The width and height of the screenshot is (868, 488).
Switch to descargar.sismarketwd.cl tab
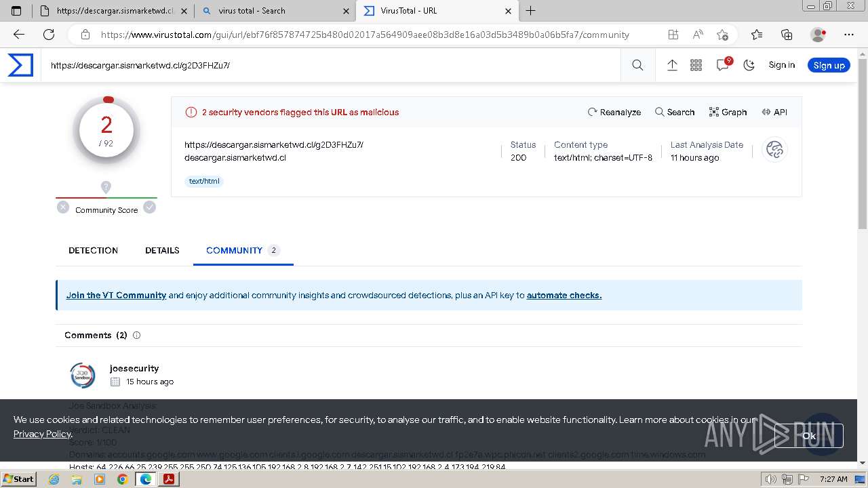coord(113,11)
